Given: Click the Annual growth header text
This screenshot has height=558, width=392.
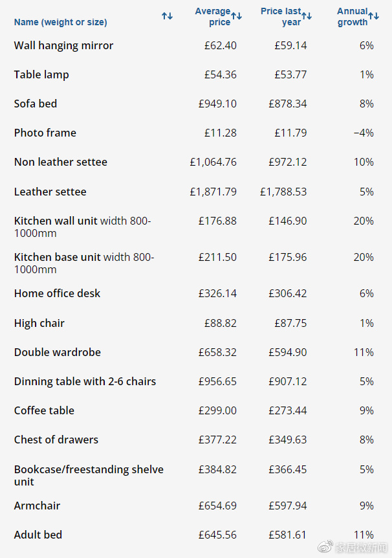Looking at the screenshot, I should 353,17.
